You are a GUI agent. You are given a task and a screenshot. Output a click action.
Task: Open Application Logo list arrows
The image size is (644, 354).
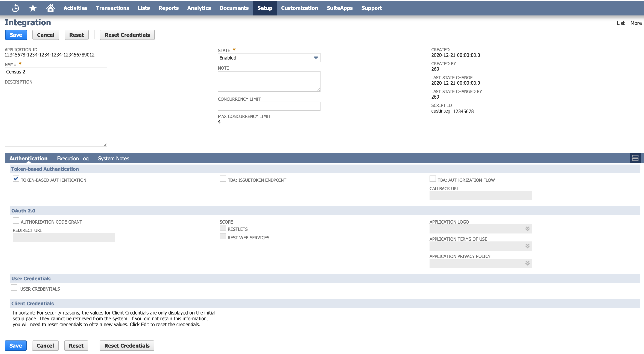pyautogui.click(x=527, y=229)
